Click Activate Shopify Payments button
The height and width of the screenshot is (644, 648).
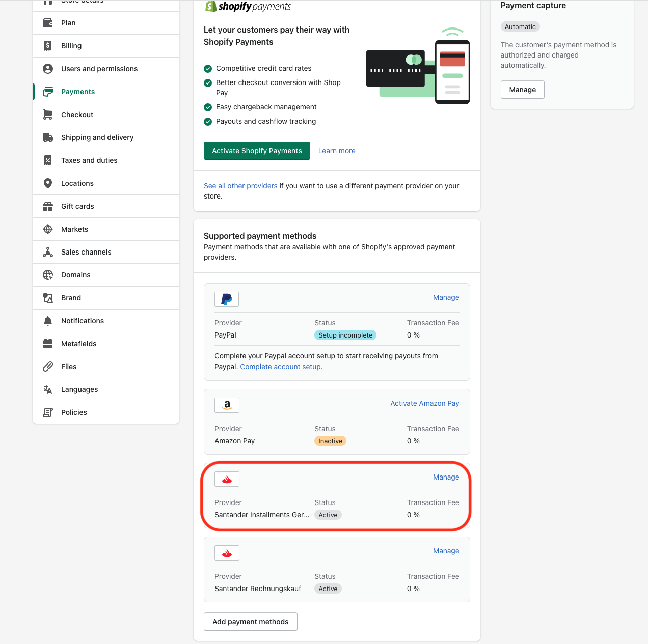[x=257, y=151]
